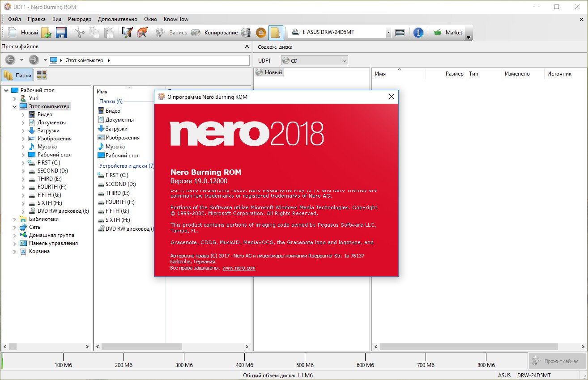Open the Вид menu
Screen dimensions: 588x380
[57, 19]
